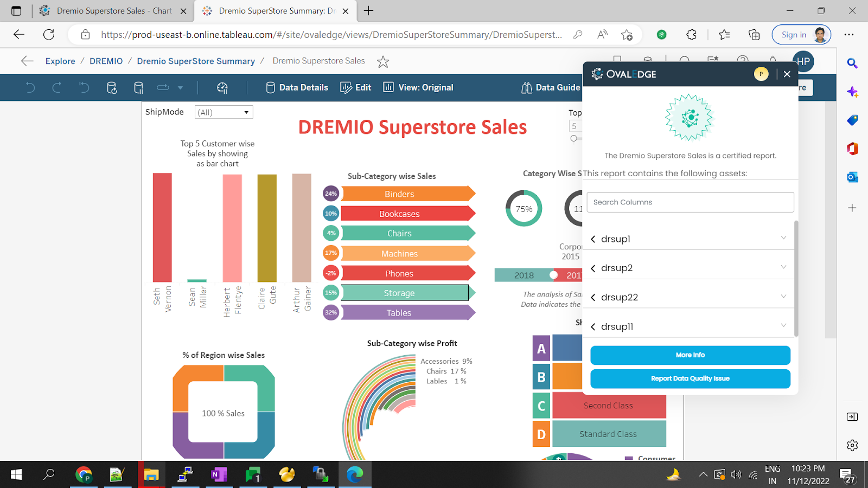Click the OvalEdge logo

624,74
